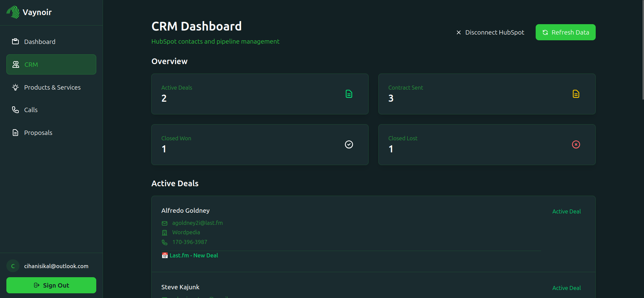This screenshot has width=644, height=298.
Task: Open Dashboard from the sidebar
Action: [51, 42]
